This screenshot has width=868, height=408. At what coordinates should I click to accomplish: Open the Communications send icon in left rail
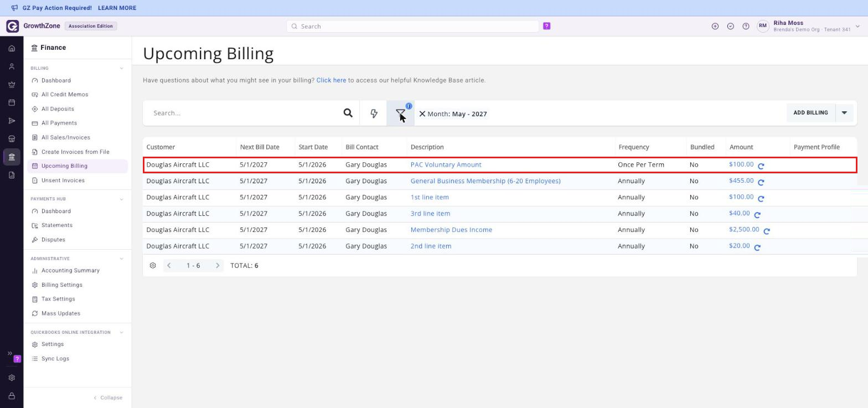(12, 121)
